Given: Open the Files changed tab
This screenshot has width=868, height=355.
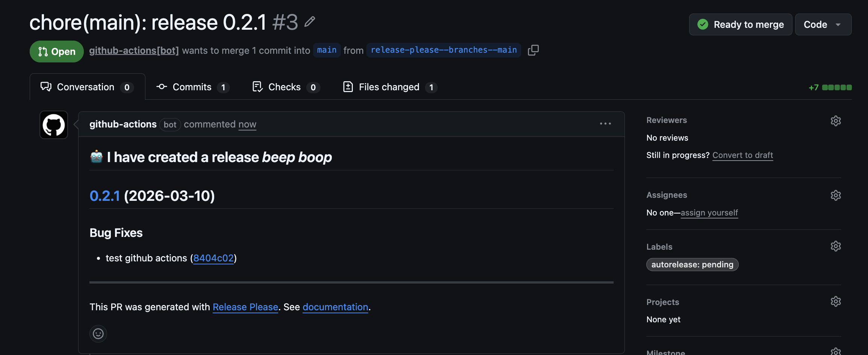Looking at the screenshot, I should click(x=389, y=87).
